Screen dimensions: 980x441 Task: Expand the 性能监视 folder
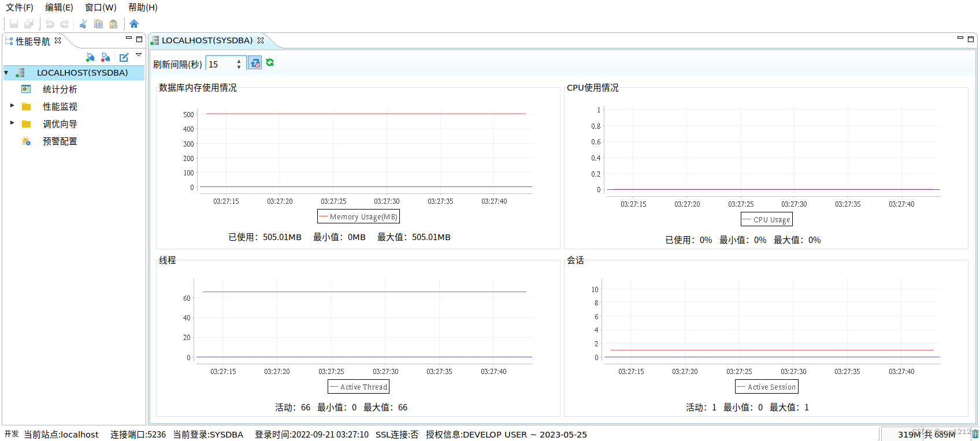(12, 106)
